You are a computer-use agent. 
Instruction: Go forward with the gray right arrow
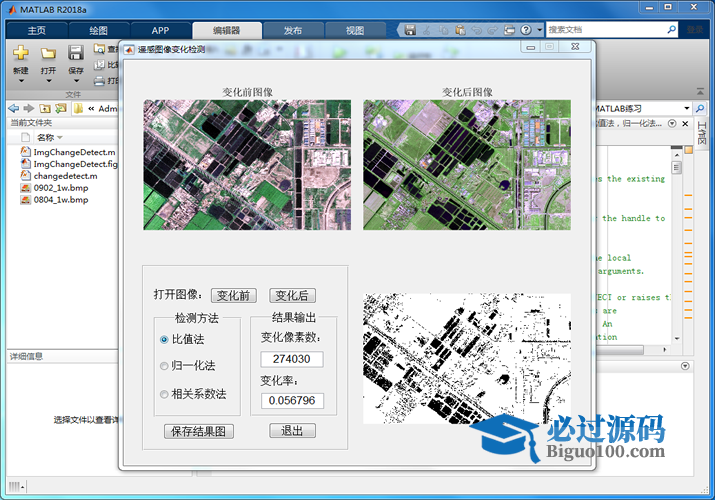coord(29,108)
